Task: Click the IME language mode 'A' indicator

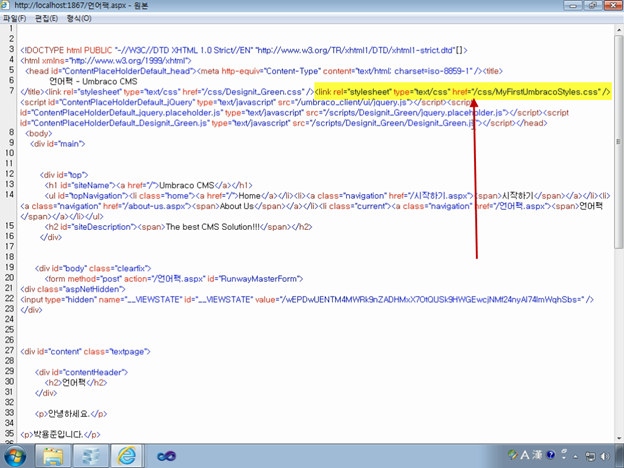Action: tap(525, 455)
